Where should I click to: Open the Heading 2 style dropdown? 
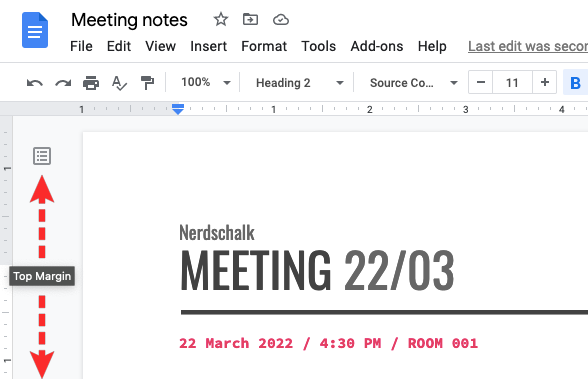pyautogui.click(x=299, y=83)
